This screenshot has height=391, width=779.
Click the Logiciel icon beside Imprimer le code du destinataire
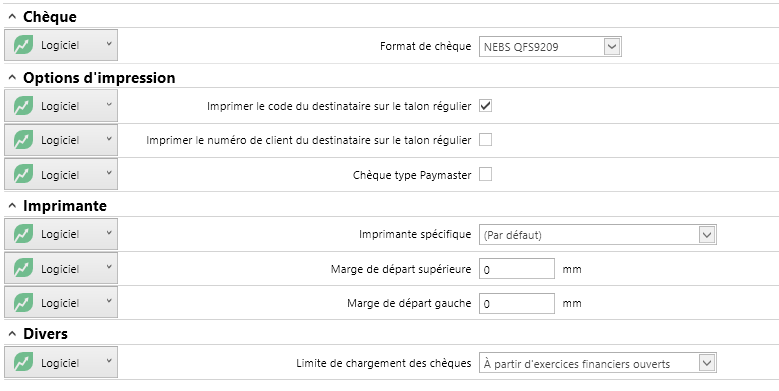[23, 106]
